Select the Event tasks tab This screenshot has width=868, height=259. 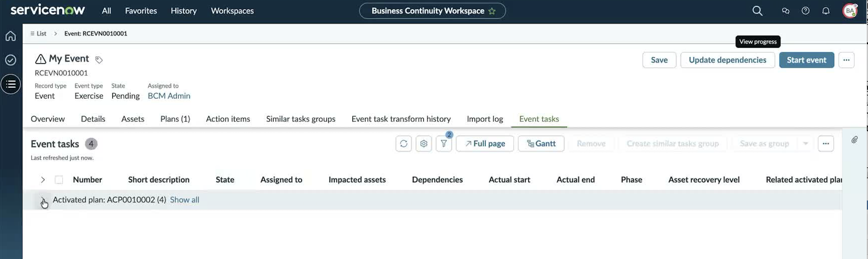pos(539,119)
